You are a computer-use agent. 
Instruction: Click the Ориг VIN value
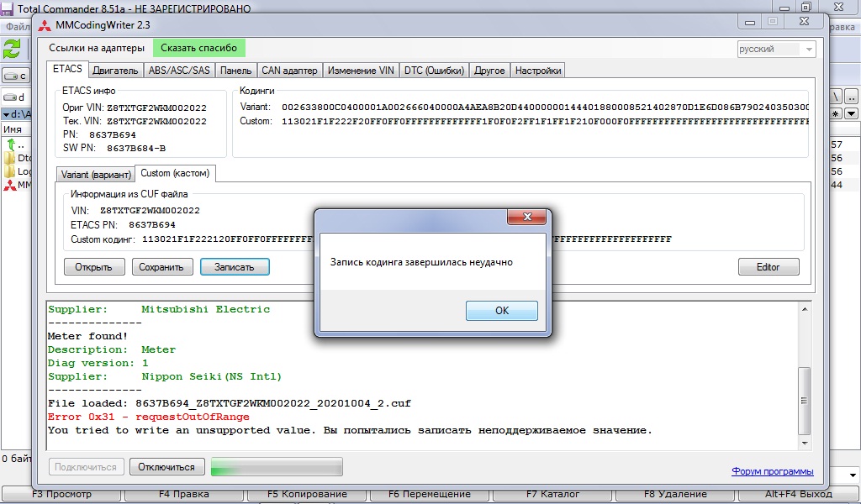[156, 108]
